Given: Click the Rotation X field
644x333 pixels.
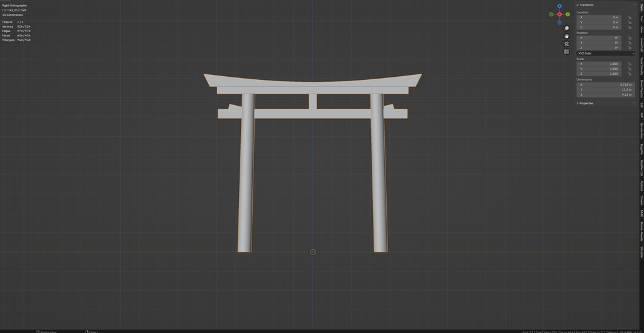Looking at the screenshot, I should (599, 38).
